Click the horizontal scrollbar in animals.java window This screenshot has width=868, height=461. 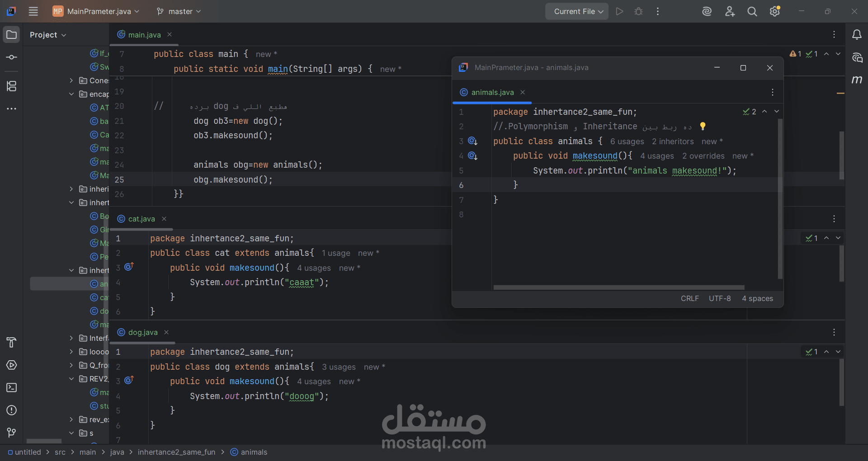coord(619,287)
